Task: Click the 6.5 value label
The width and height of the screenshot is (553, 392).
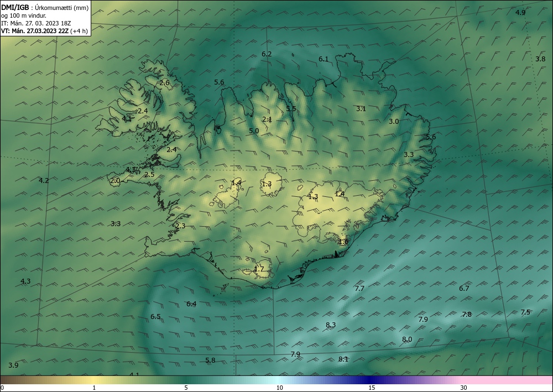Action: (x=155, y=317)
